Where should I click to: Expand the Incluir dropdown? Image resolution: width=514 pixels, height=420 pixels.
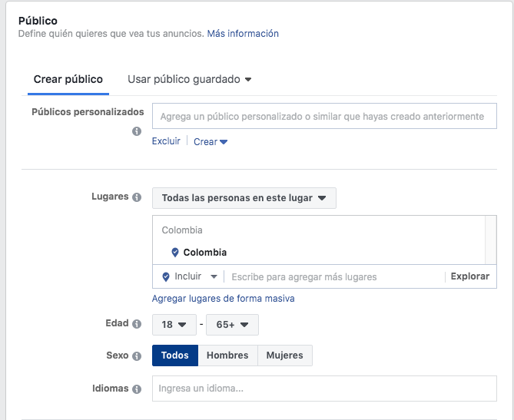(x=196, y=276)
